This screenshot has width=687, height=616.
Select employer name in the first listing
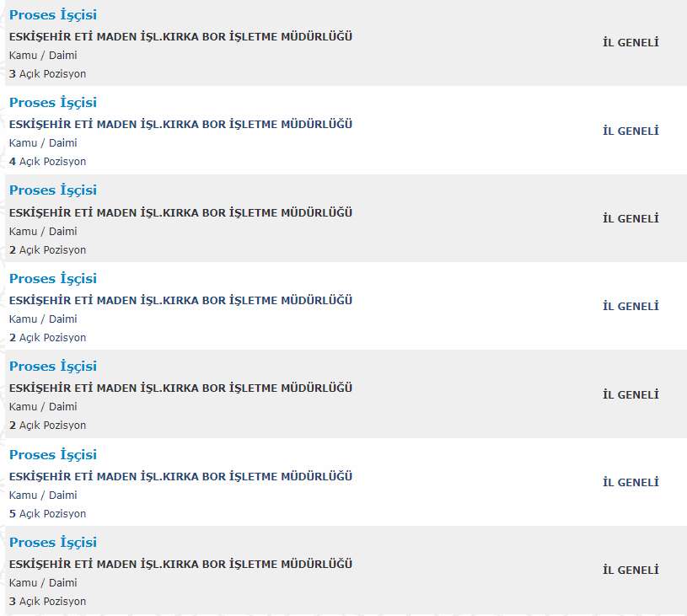tap(180, 37)
